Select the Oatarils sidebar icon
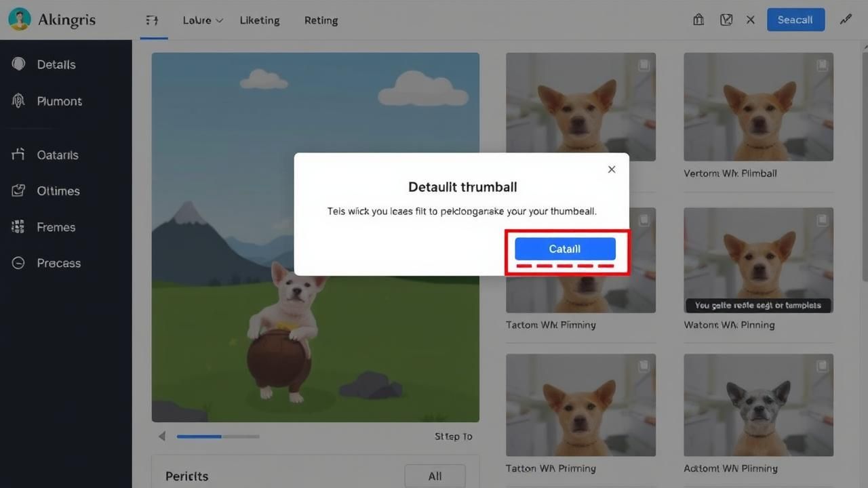Image resolution: width=868 pixels, height=488 pixels. coord(18,155)
